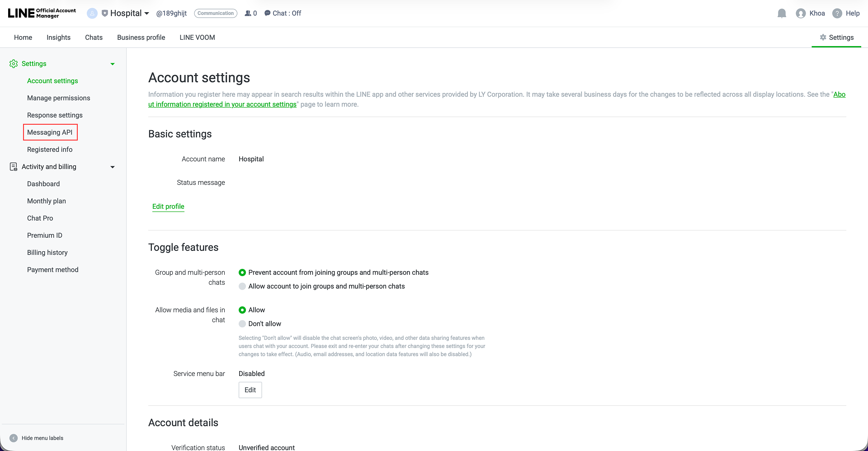Image resolution: width=868 pixels, height=451 pixels.
Task: Select Prevent account from joining groups
Action: coord(242,272)
